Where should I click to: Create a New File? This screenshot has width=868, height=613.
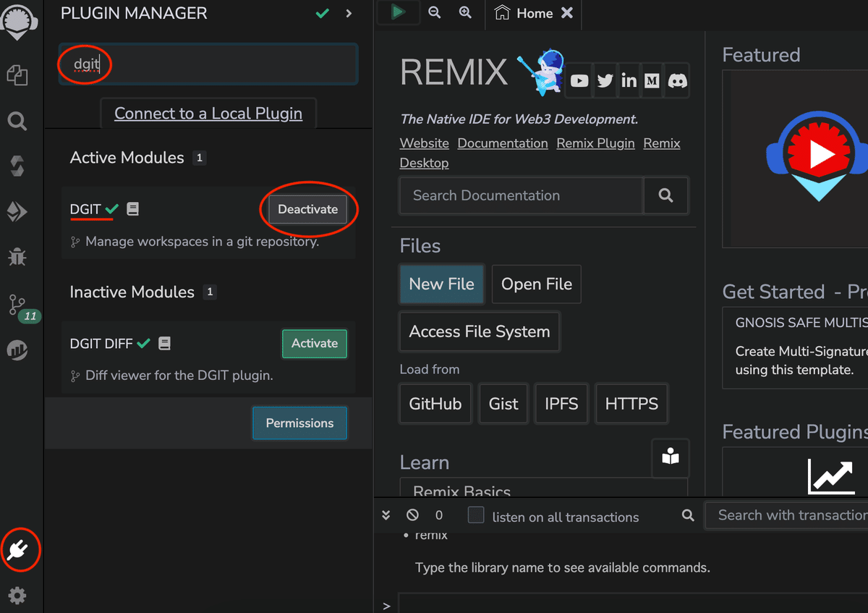coord(442,284)
